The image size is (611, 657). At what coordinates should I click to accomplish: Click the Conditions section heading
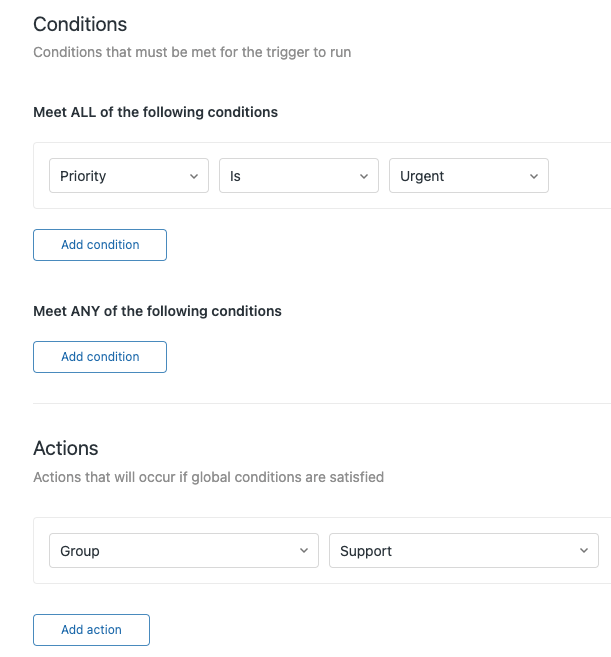point(80,24)
